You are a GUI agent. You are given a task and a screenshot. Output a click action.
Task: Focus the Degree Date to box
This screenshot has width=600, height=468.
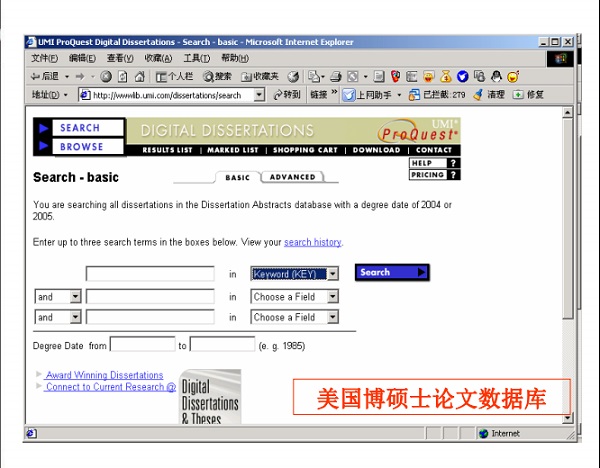pyautogui.click(x=222, y=344)
